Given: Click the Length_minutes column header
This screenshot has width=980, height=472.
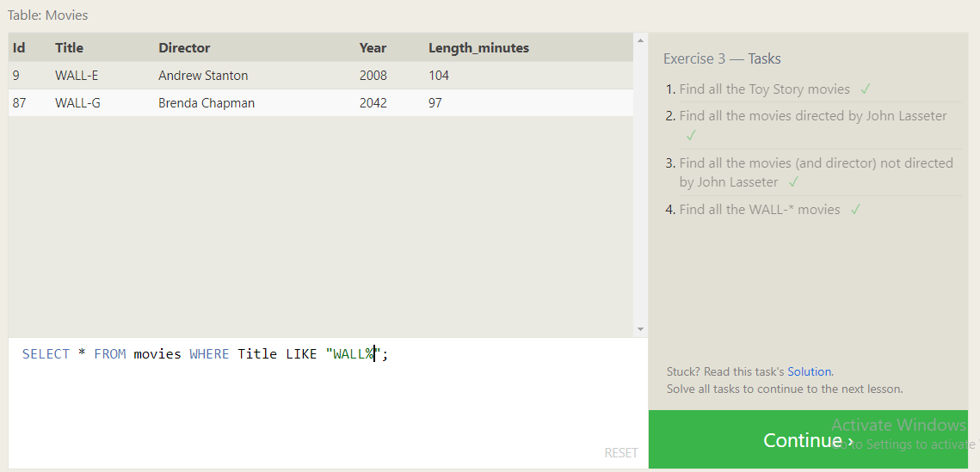Looking at the screenshot, I should tap(478, 48).
